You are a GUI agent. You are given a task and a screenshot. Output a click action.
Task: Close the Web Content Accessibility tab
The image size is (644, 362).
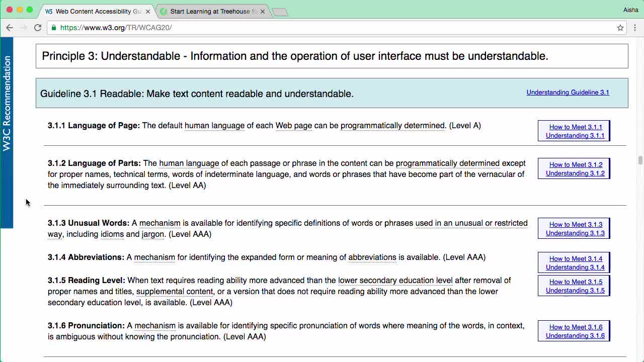click(x=148, y=11)
